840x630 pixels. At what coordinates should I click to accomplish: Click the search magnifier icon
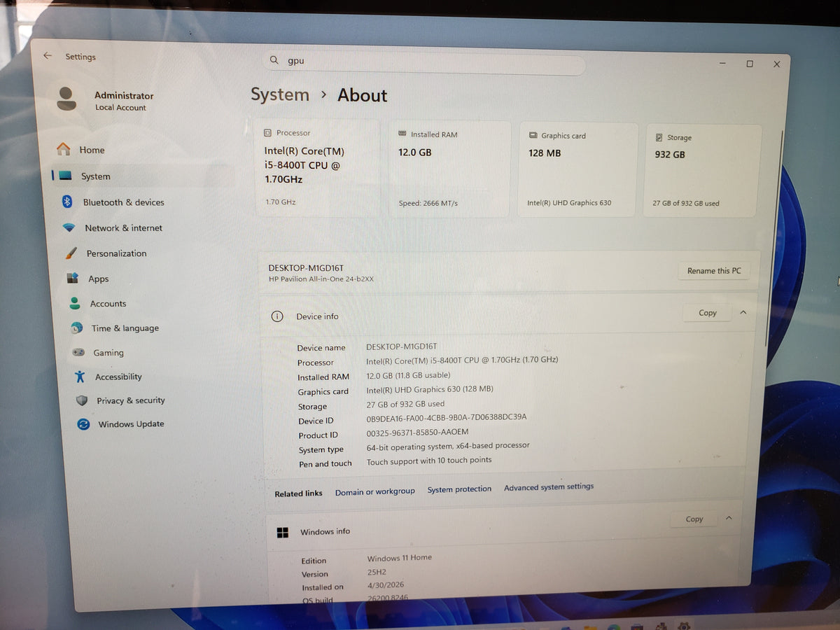point(274,60)
